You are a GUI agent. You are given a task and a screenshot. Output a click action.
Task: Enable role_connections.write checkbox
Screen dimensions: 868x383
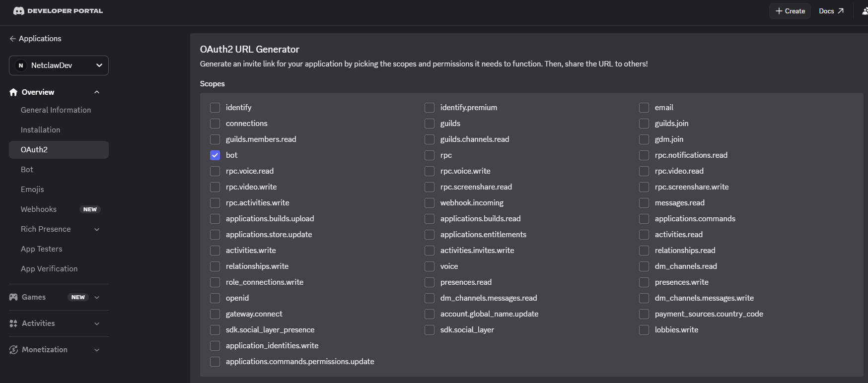pos(215,282)
